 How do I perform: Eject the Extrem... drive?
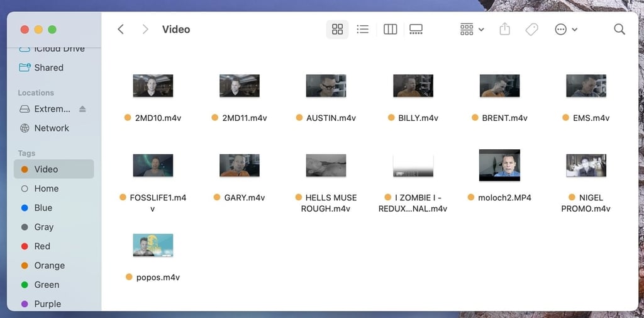[82, 109]
